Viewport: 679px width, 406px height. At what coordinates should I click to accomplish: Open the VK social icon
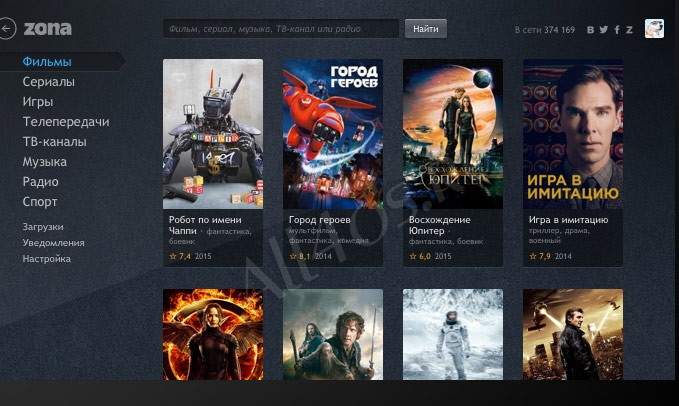[x=590, y=29]
